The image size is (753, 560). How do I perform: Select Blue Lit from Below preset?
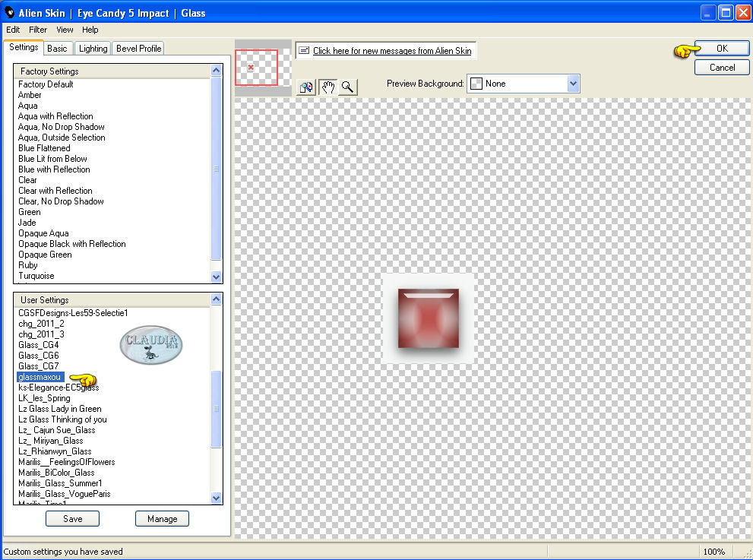tap(53, 159)
